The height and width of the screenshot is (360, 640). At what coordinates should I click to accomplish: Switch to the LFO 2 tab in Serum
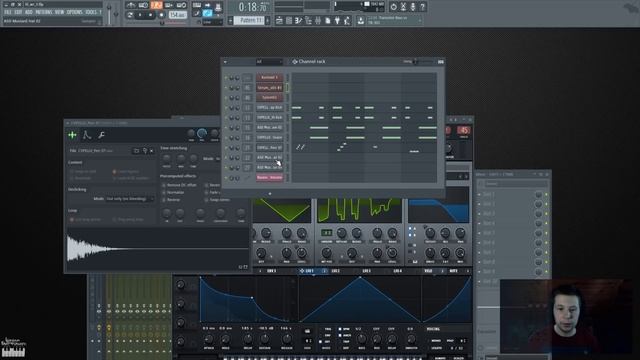coord(336,271)
